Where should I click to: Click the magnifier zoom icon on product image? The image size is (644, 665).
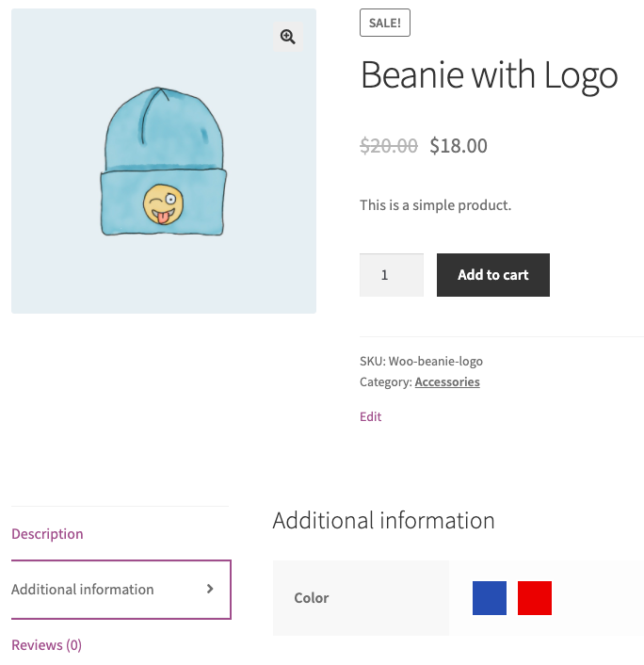(287, 37)
